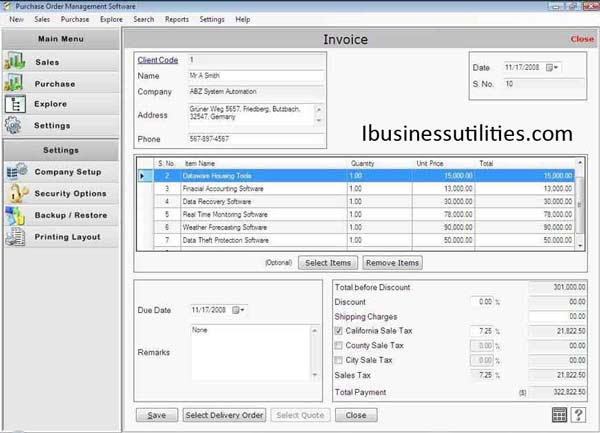The width and height of the screenshot is (600, 433).
Task: Click the Address text box
Action: click(251, 114)
